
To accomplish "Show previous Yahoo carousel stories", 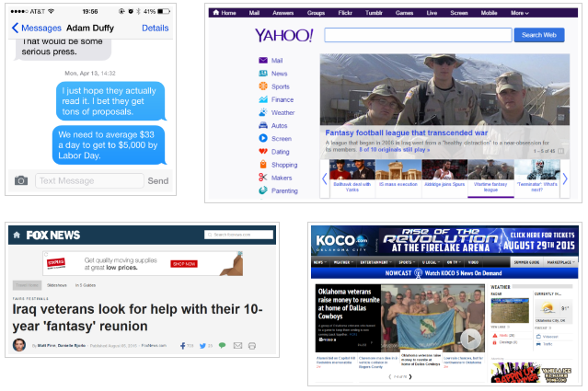I will 325,178.
